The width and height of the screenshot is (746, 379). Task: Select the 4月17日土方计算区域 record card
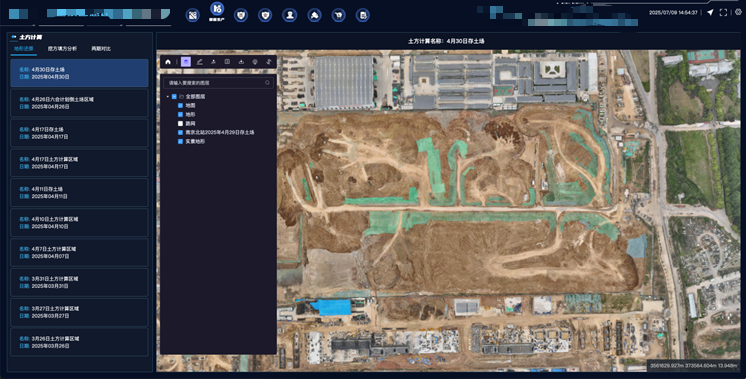coord(79,163)
